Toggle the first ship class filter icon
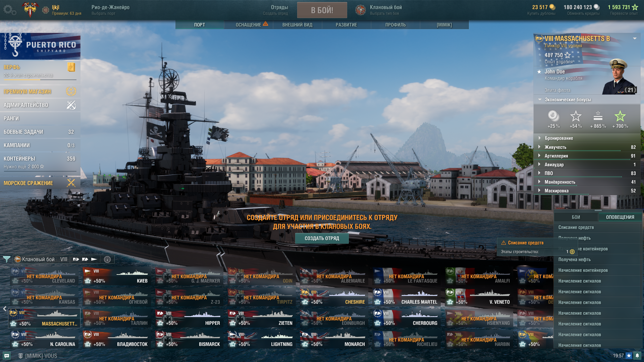This screenshot has height=362, width=644. 76,259
